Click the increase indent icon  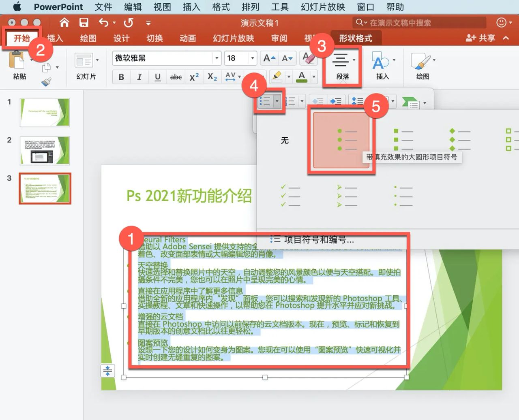(336, 101)
